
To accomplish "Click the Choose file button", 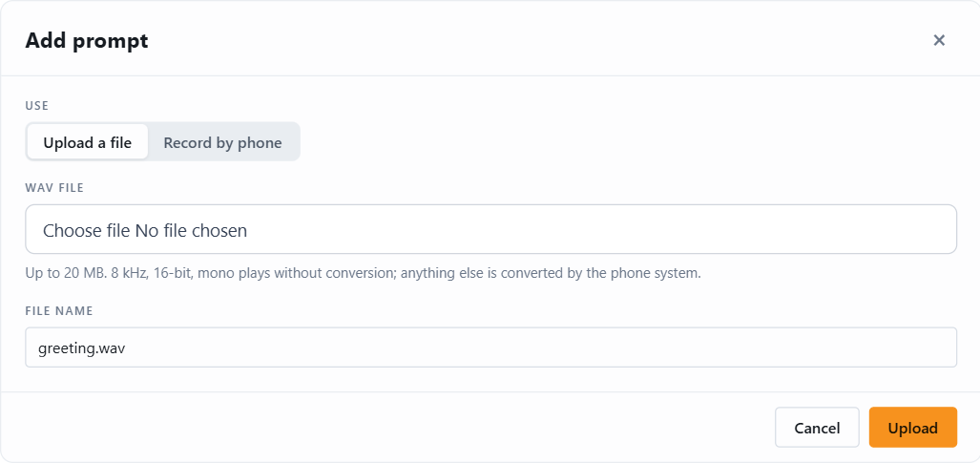I will 87,231.
